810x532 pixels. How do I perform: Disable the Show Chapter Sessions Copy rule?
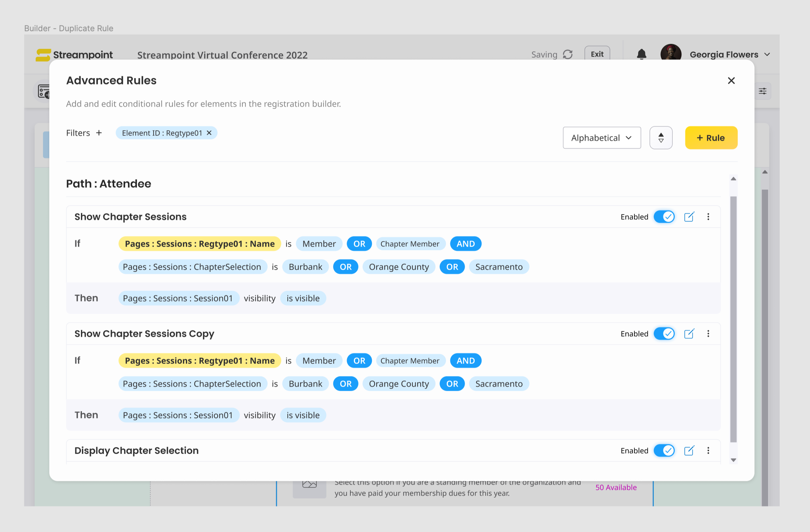[x=664, y=334]
